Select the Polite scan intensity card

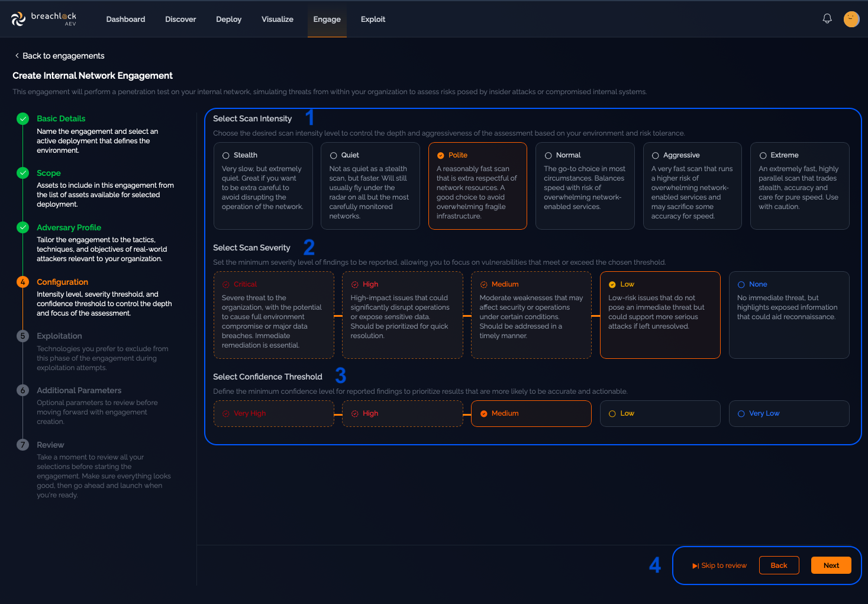pyautogui.click(x=477, y=186)
